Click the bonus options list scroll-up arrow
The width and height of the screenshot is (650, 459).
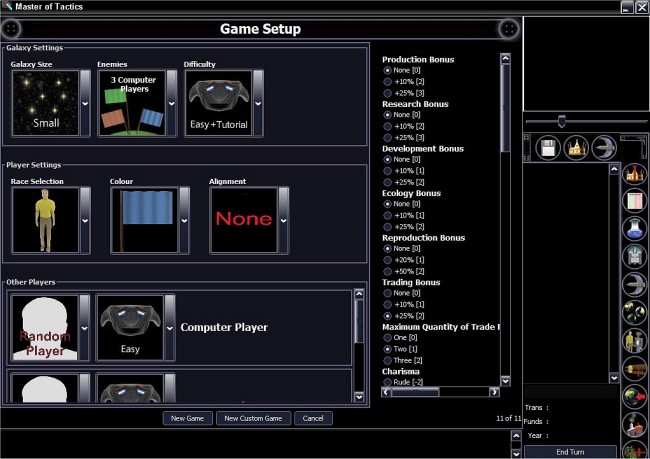(x=505, y=58)
